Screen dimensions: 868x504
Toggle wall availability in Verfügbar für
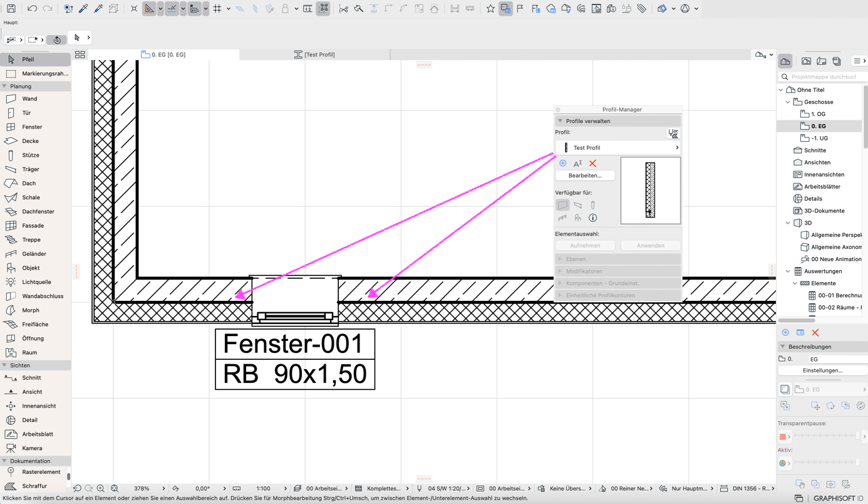562,205
